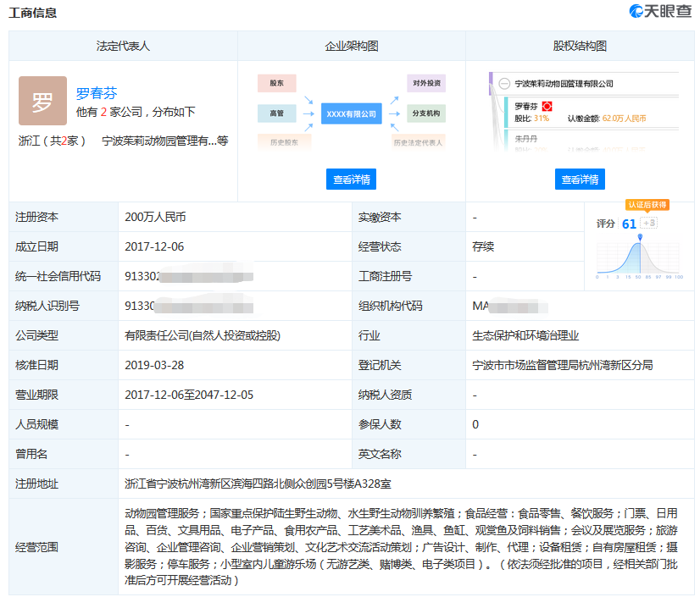Open 查看详情 under the enterprise structure diagram
Viewport: 700px width, 597px height.
tap(351, 180)
